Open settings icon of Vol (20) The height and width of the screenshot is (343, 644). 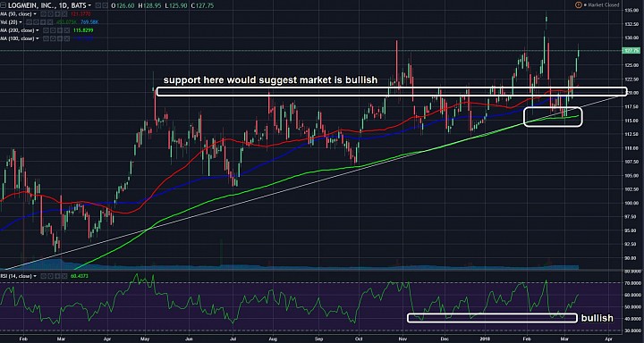pyautogui.click(x=36, y=22)
